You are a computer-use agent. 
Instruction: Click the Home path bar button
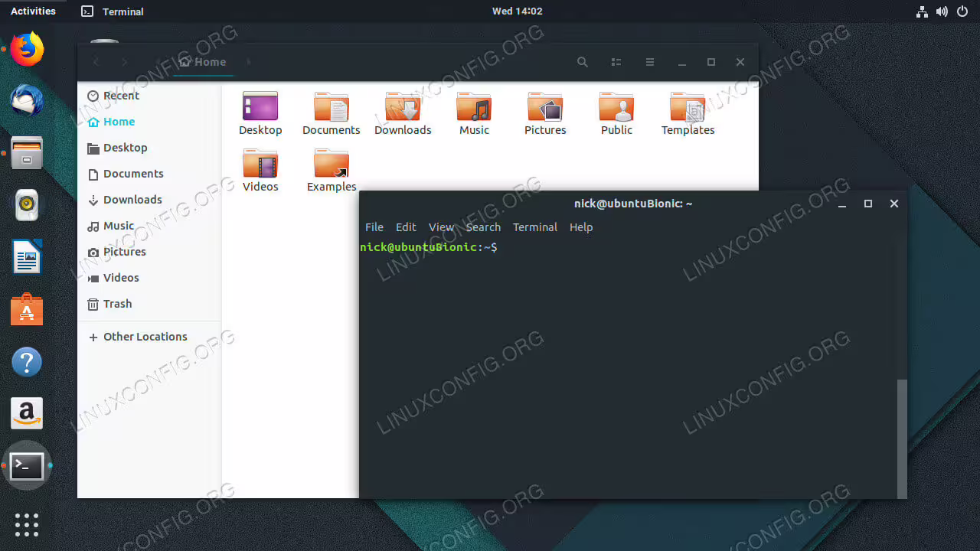pyautogui.click(x=202, y=62)
